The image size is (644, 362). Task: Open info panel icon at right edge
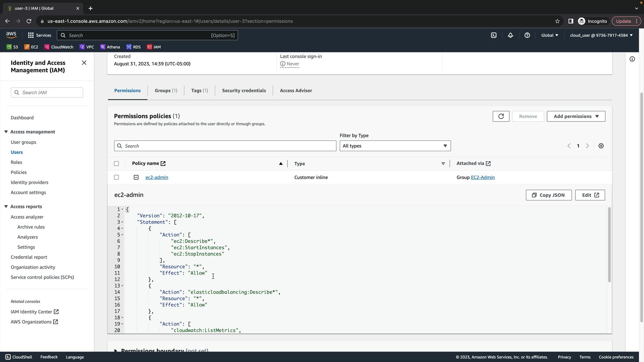[632, 59]
